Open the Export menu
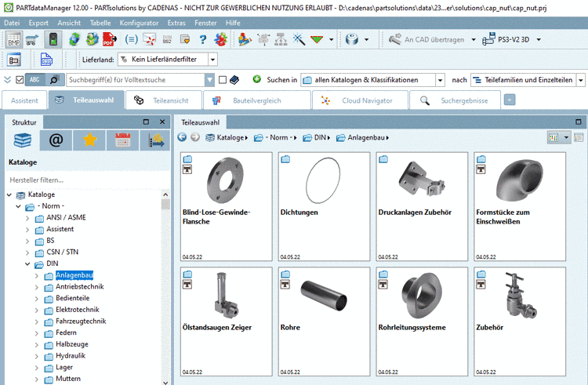Image resolution: width=588 pixels, height=385 pixels. (38, 23)
